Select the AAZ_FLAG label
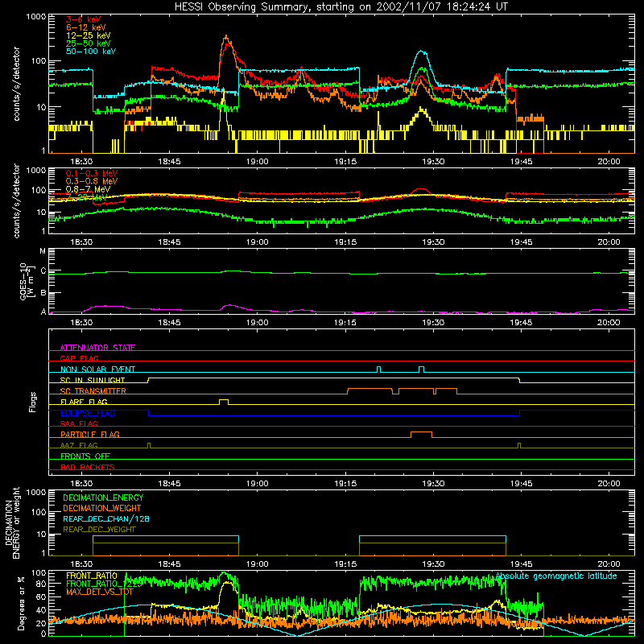The width and height of the screenshot is (644, 644). 79,445
